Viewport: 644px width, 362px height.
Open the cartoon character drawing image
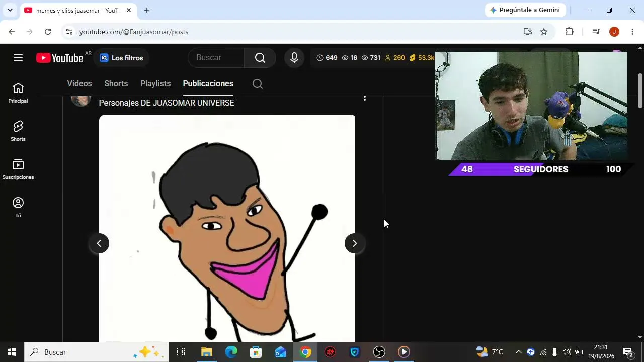tap(227, 229)
